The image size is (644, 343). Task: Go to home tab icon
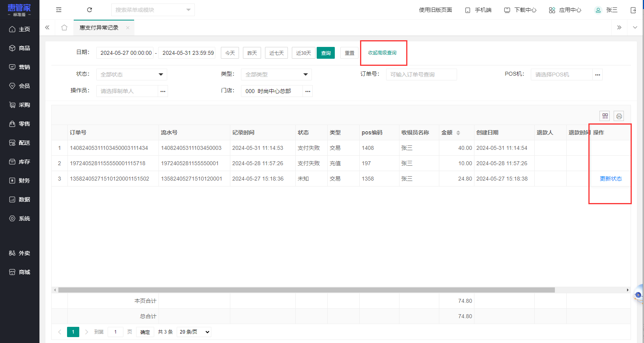coord(64,28)
